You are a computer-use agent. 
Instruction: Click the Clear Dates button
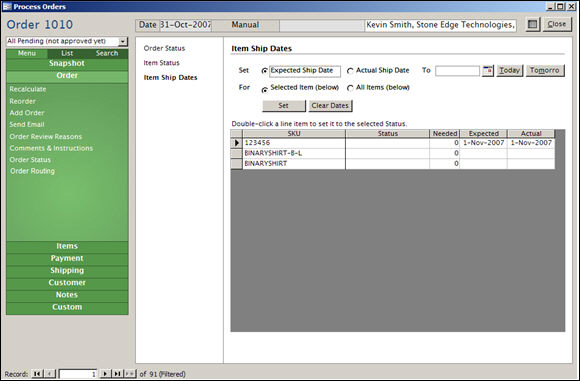330,106
